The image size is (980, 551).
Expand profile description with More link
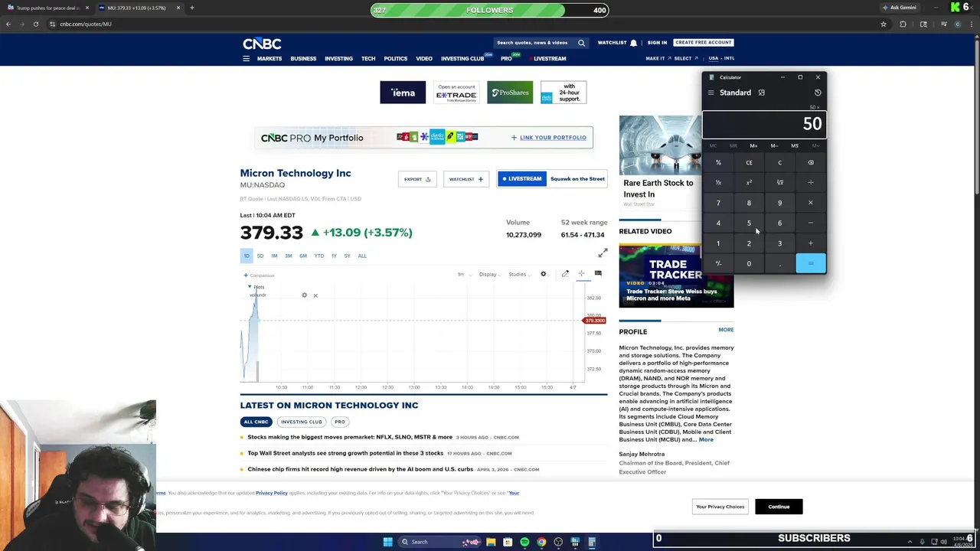tap(706, 439)
